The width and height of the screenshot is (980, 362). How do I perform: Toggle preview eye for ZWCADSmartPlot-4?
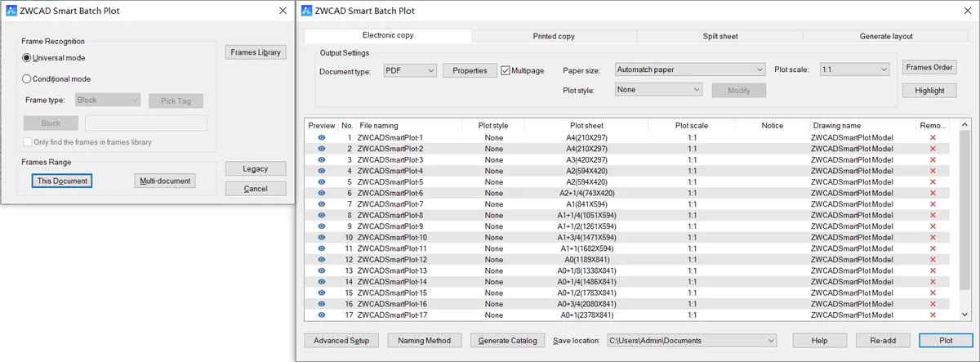click(x=322, y=171)
